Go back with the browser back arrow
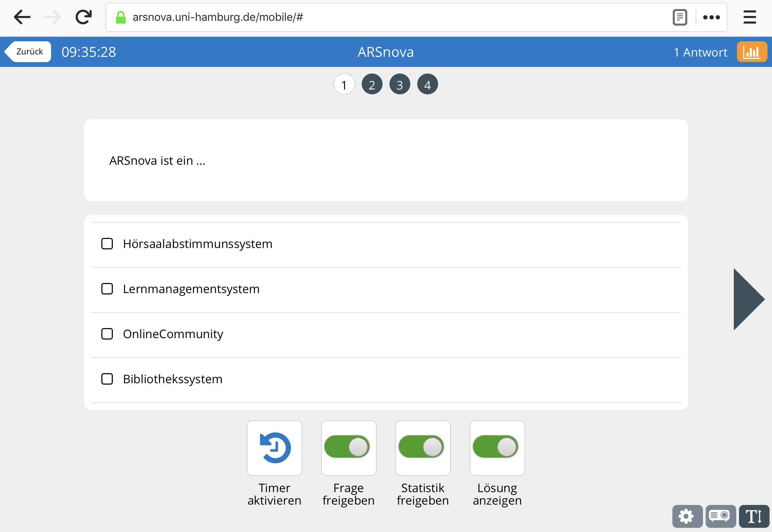The width and height of the screenshot is (772, 532). point(22,17)
